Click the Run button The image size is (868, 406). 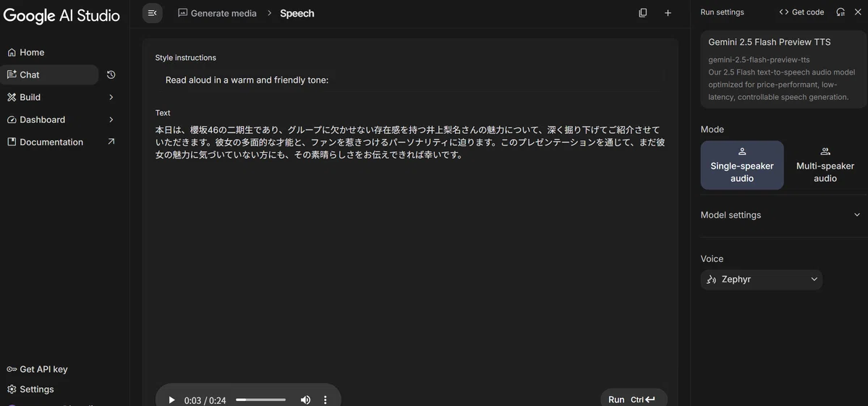coord(634,399)
